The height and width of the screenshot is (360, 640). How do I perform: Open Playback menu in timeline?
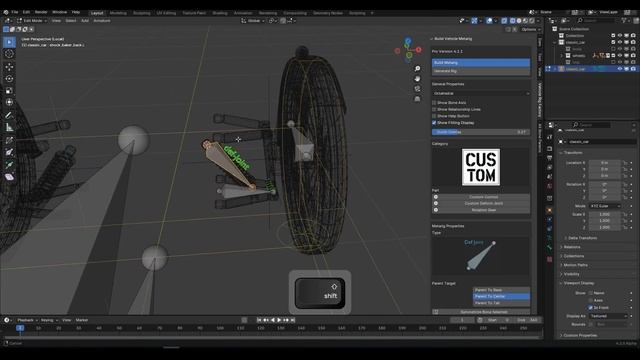27,320
